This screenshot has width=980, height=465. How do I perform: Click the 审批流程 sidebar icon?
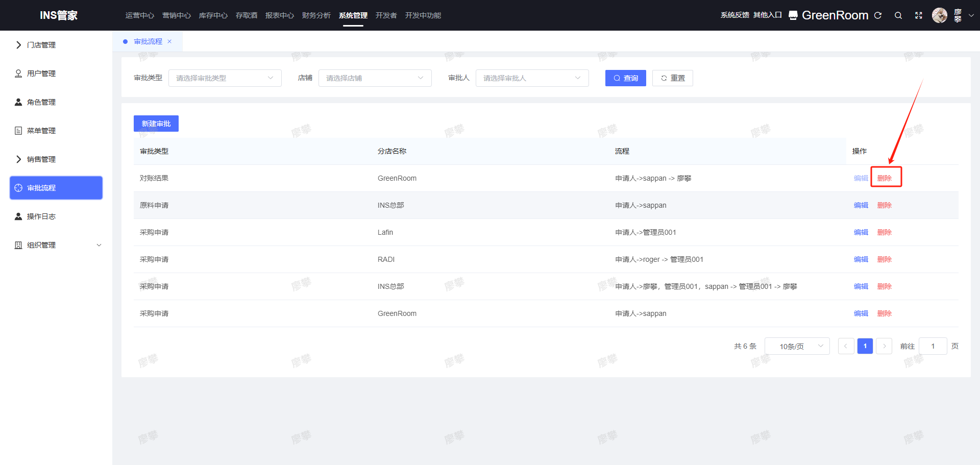[18, 188]
